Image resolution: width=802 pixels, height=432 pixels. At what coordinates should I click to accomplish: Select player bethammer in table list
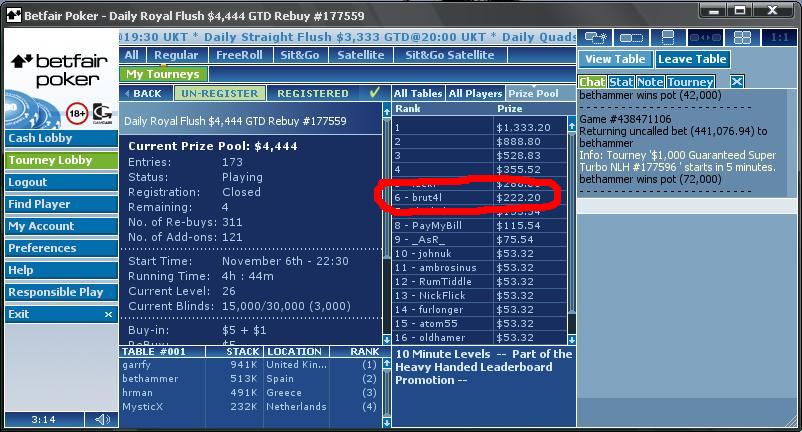150,380
